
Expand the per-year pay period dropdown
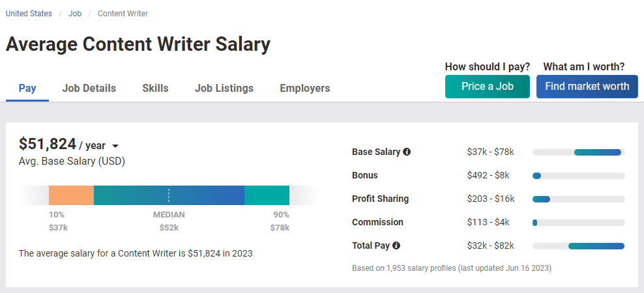[x=115, y=146]
